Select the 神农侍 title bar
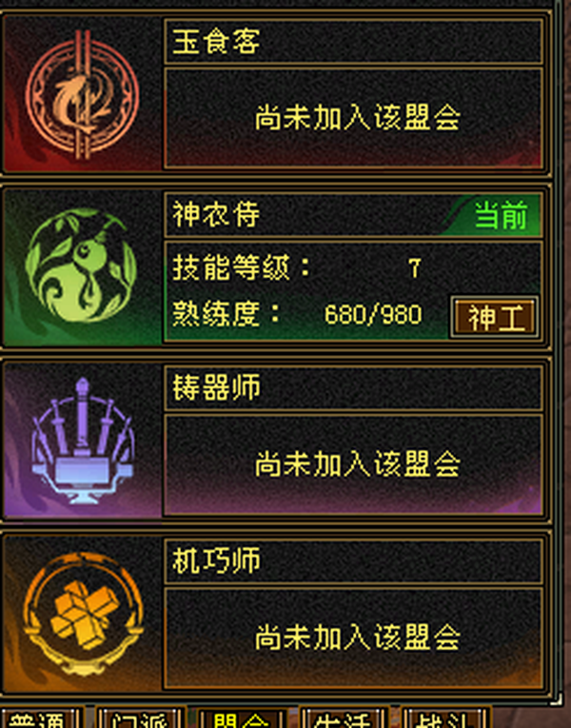 (x=353, y=214)
